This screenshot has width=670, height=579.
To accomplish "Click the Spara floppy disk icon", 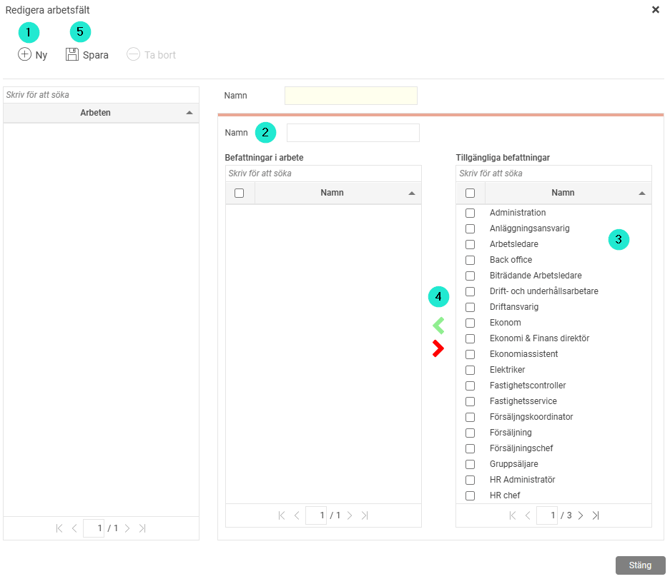I will pos(72,55).
